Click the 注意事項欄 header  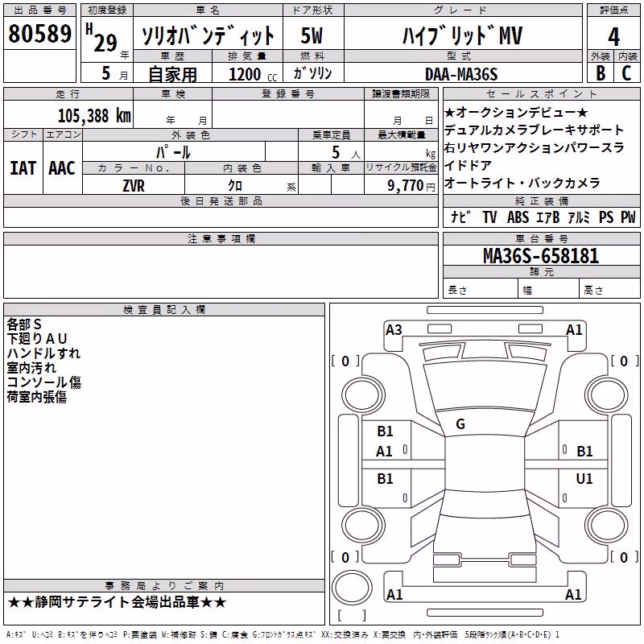click(221, 238)
